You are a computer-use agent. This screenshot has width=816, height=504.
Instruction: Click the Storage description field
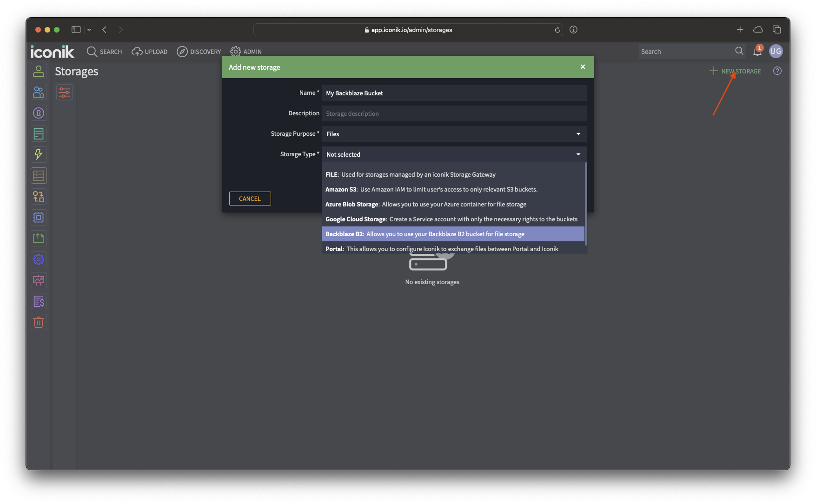pyautogui.click(x=455, y=113)
